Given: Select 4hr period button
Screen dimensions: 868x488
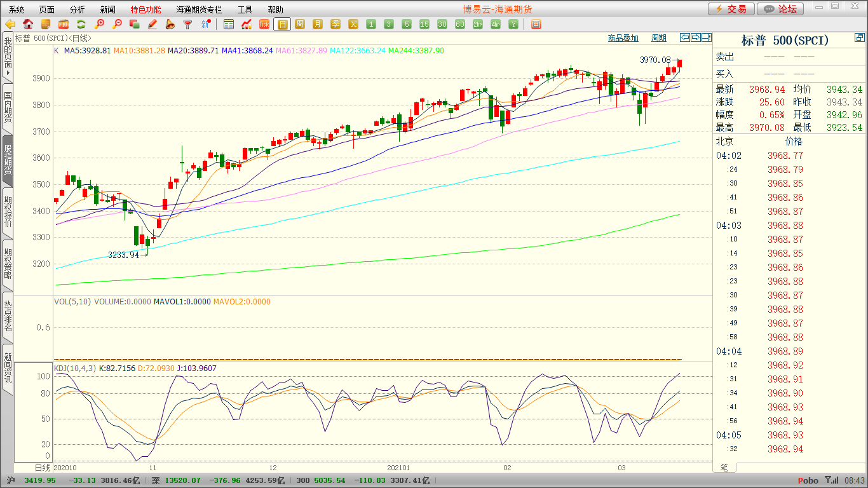Looking at the screenshot, I should [496, 24].
